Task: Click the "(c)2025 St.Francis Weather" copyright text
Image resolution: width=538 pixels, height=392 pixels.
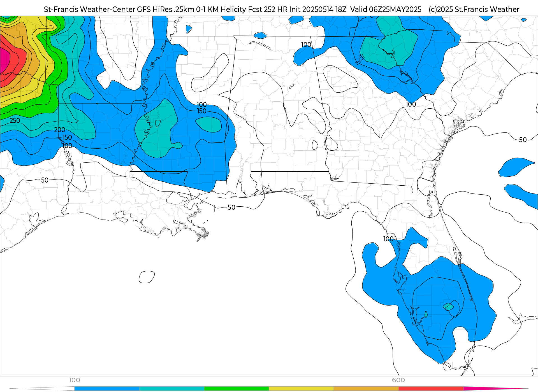Action: click(474, 10)
